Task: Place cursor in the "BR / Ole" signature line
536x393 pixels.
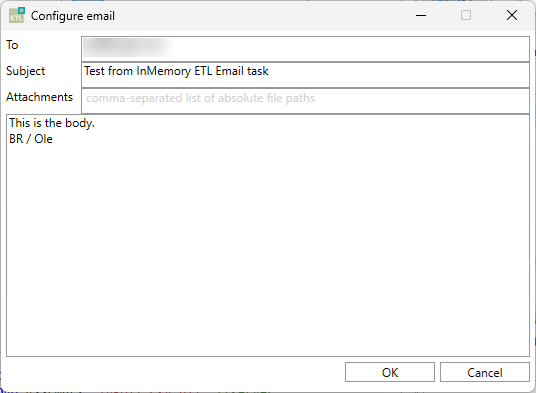Action: tap(31, 139)
